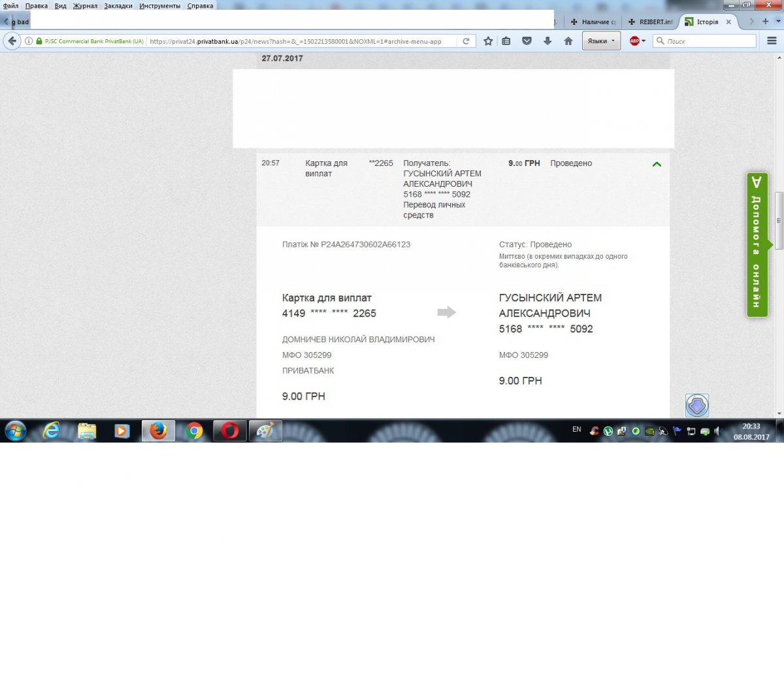Screen dimensions: 784x680
Task: Click the ПРИВАТБАНК bank name text
Action: [x=308, y=370]
